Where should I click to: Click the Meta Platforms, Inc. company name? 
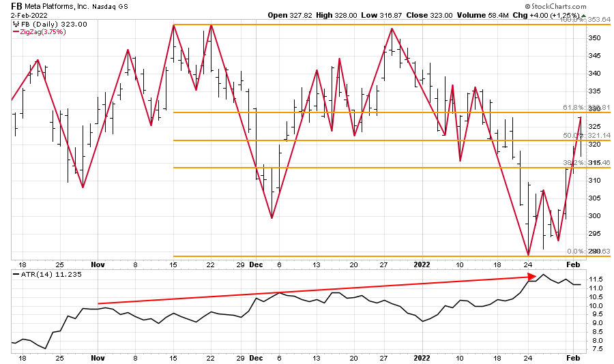(x=57, y=7)
